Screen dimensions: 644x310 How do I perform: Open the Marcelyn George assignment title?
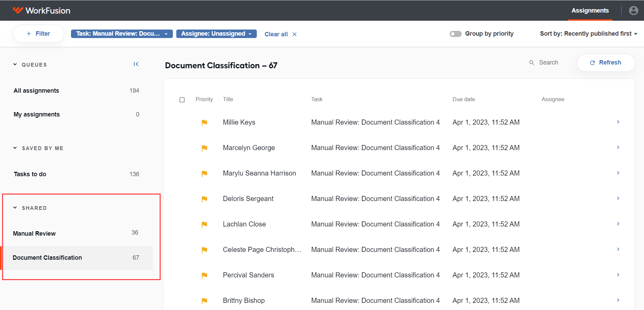coord(249,148)
